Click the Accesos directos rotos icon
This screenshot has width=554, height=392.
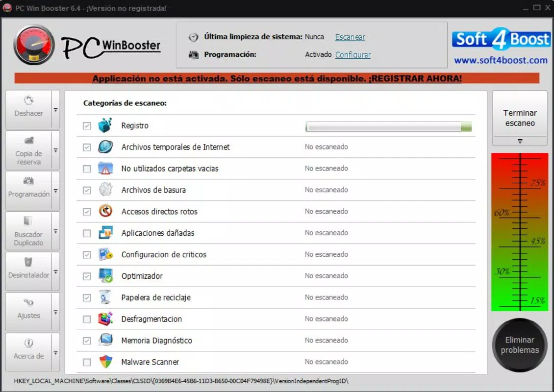pos(105,211)
